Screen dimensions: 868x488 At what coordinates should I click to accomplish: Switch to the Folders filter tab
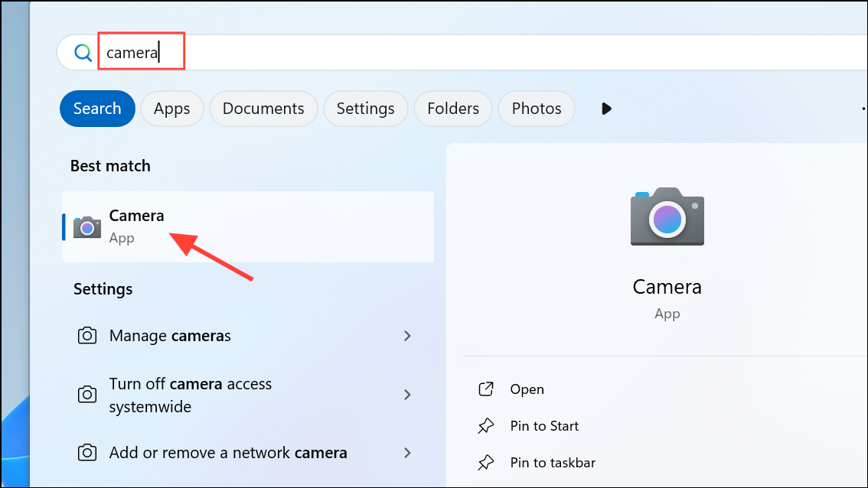tap(453, 109)
